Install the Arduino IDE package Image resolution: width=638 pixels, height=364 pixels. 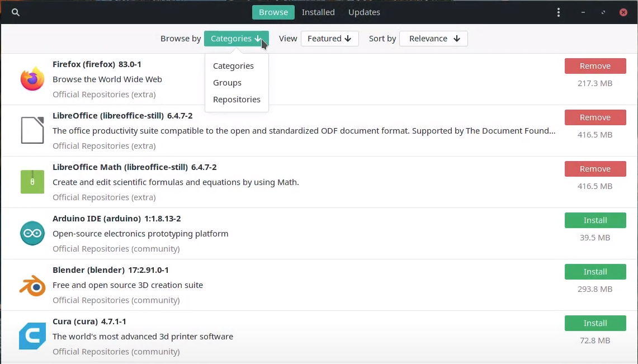[596, 220]
